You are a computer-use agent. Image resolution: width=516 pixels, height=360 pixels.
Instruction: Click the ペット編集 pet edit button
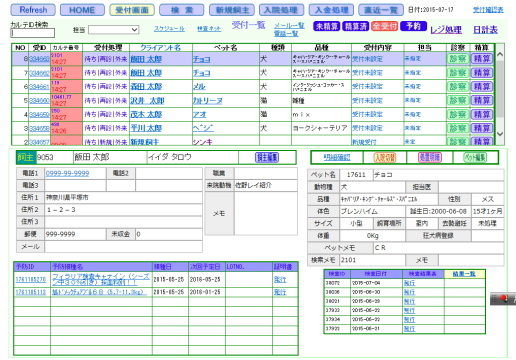(475, 157)
